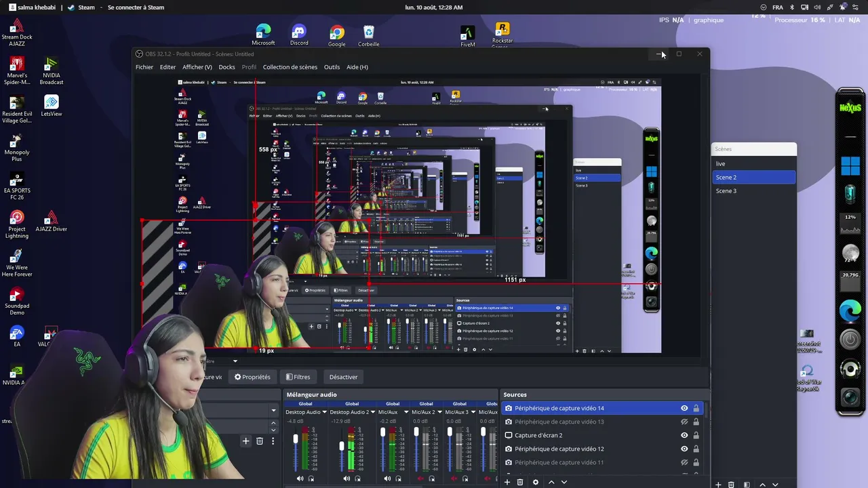Open the Stream Dock AJAZZ desktop icon
This screenshot has width=868, height=488.
coord(17,33)
